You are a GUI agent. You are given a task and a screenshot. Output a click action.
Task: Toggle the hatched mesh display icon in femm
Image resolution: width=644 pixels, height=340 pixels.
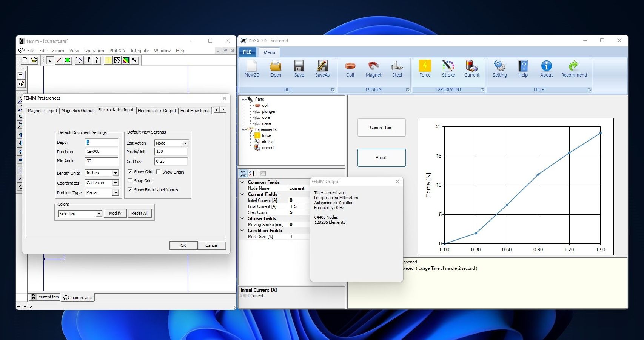117,60
